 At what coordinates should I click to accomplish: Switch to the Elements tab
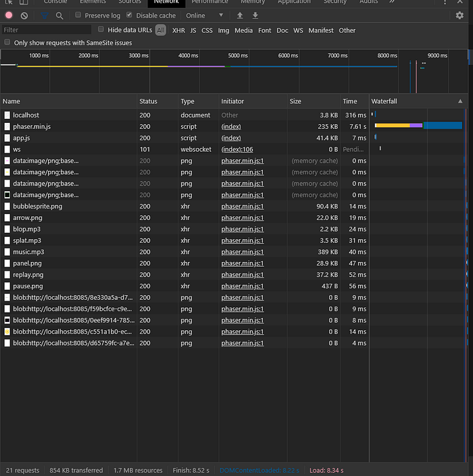coord(93,2)
